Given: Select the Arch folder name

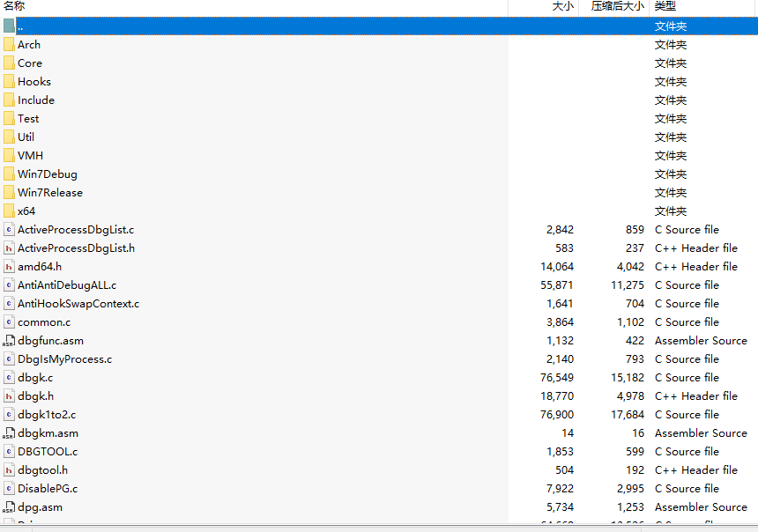Looking at the screenshot, I should (x=29, y=45).
